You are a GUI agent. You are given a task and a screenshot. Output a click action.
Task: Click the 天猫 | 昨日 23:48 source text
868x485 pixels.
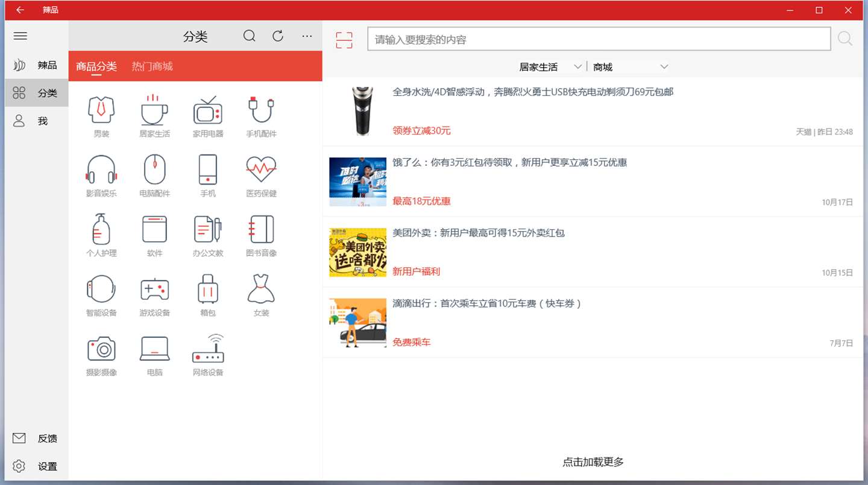[824, 132]
